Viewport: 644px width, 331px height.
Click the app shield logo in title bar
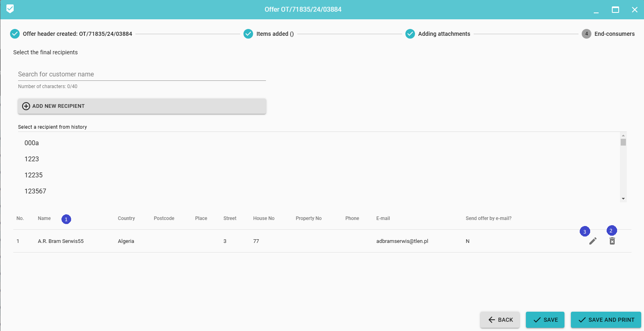[x=10, y=9]
